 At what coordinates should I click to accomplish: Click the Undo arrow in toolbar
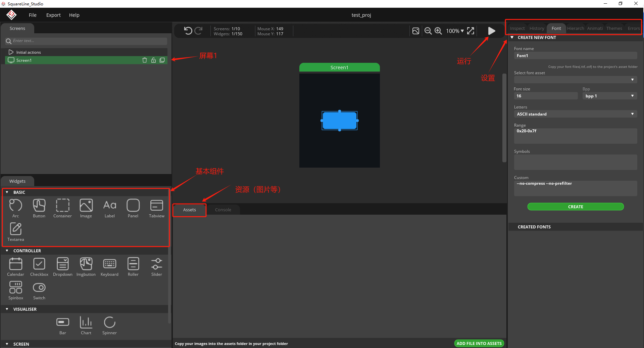coord(188,31)
